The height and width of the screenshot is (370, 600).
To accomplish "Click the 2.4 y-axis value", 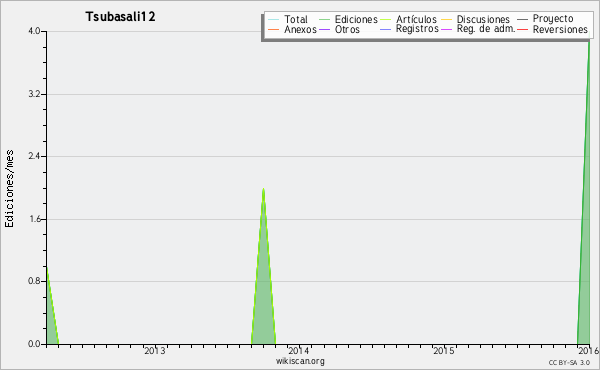I will (x=34, y=156).
